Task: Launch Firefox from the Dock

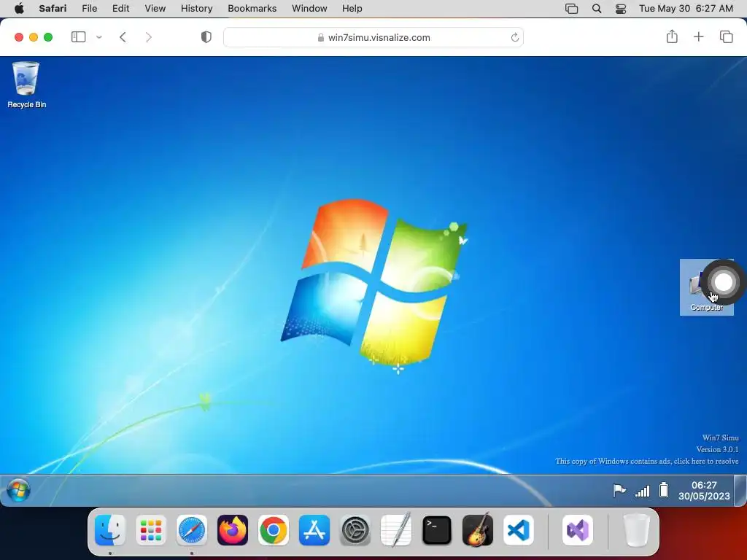Action: [233, 530]
